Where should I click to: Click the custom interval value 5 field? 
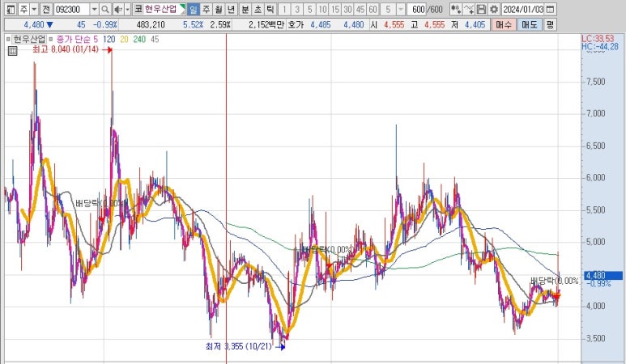388,9
